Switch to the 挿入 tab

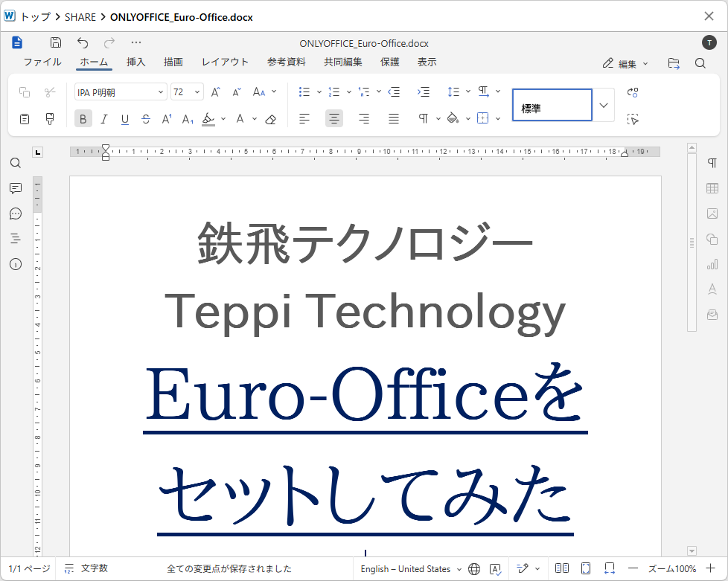click(x=136, y=62)
